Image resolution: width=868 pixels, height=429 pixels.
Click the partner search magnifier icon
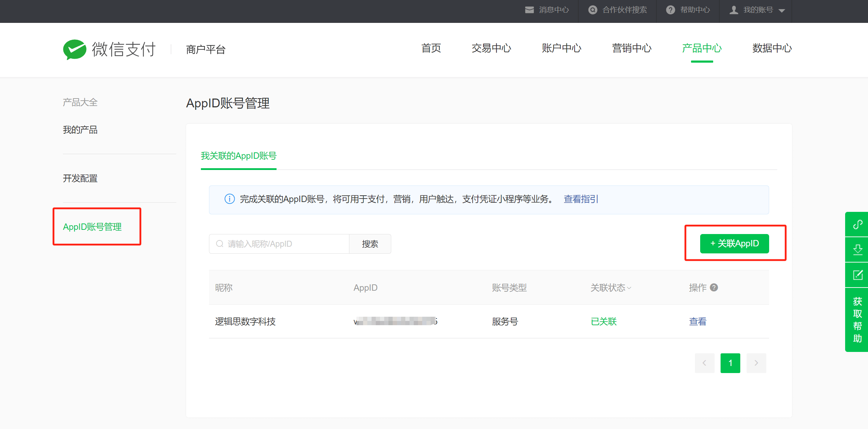(593, 10)
